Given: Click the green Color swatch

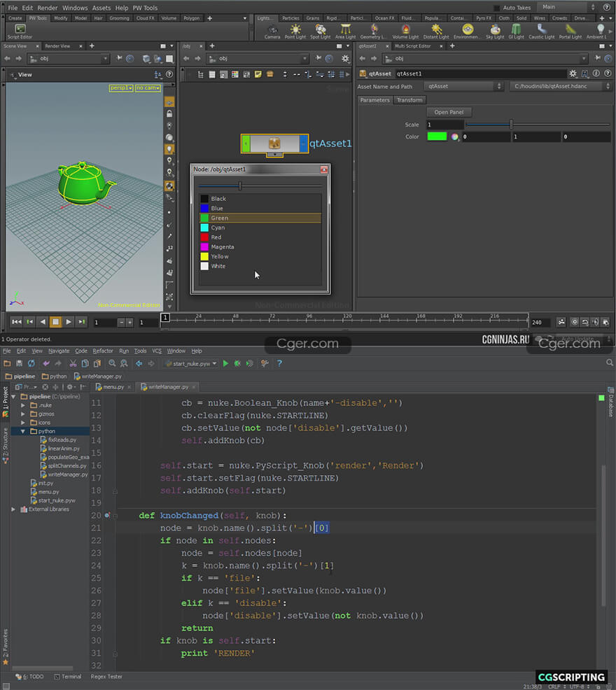Looking at the screenshot, I should [437, 136].
